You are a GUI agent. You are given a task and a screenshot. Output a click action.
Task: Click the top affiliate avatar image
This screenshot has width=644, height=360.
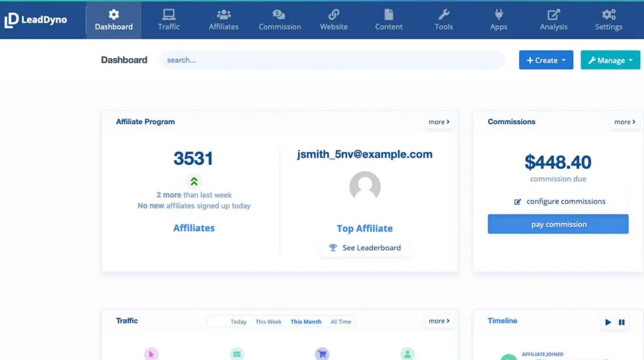[365, 187]
